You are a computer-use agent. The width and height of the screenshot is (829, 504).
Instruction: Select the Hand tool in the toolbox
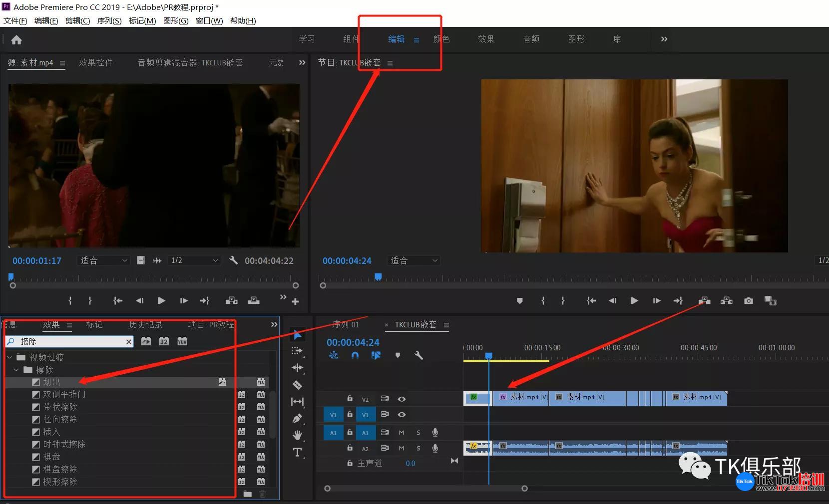(297, 435)
